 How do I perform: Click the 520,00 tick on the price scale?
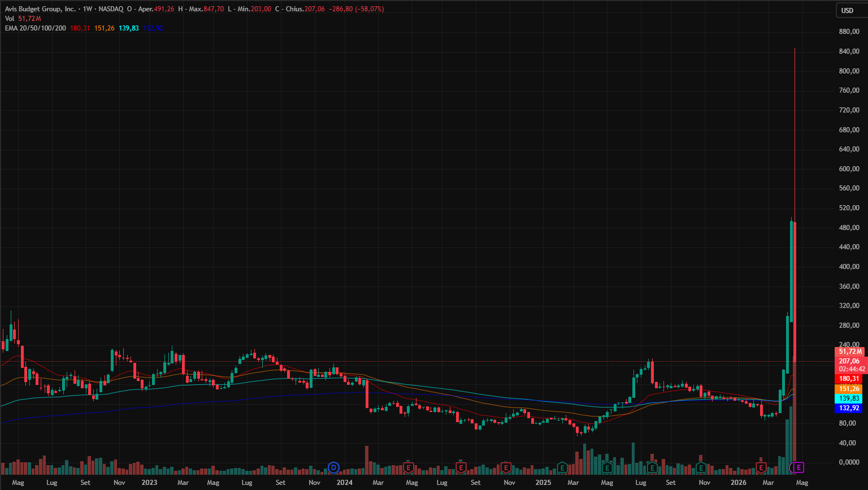pyautogui.click(x=849, y=208)
